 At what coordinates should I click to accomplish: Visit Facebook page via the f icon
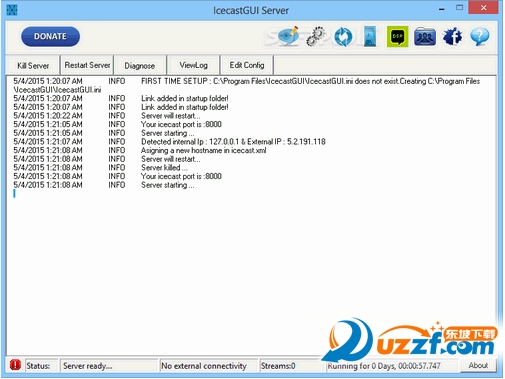pos(453,36)
